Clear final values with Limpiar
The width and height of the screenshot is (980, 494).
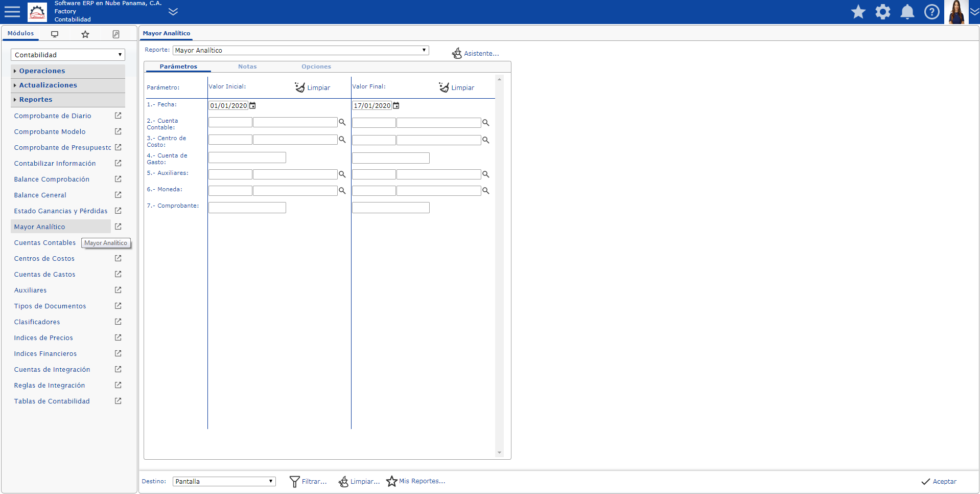click(x=457, y=87)
